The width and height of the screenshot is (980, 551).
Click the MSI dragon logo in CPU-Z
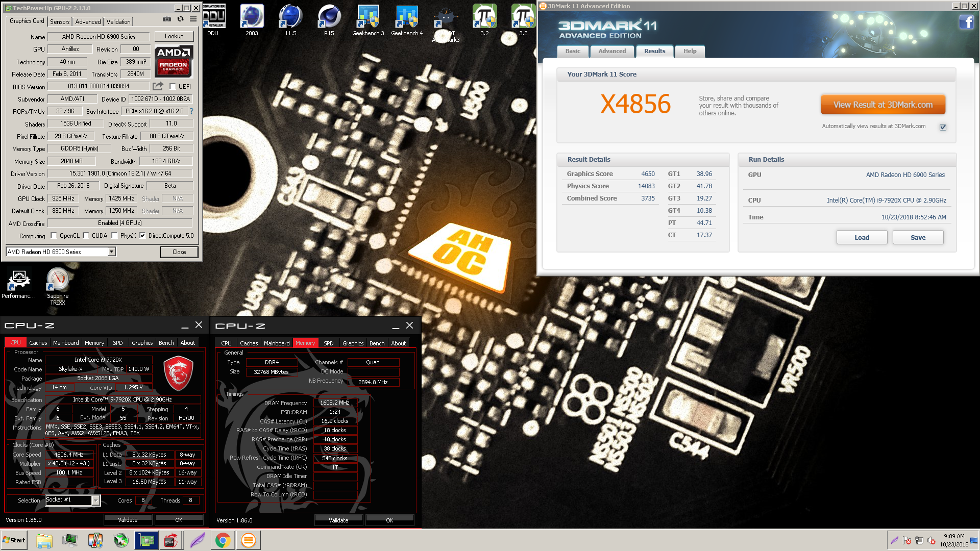(x=178, y=374)
